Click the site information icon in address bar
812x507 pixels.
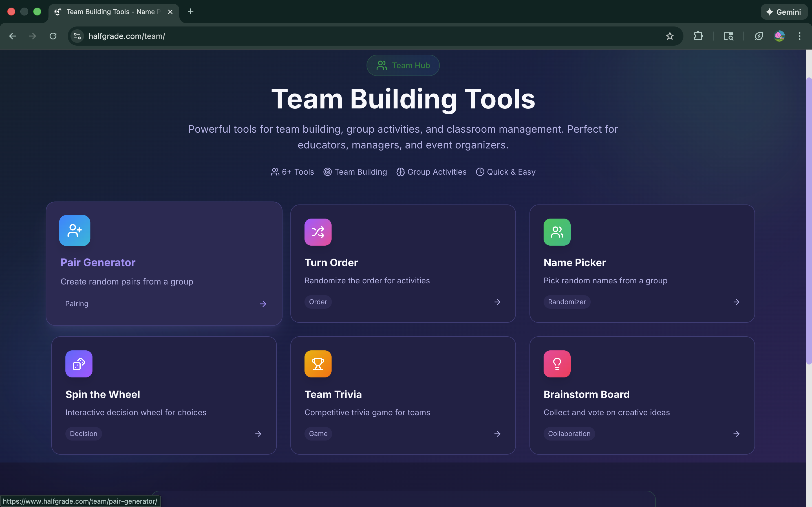[77, 36]
